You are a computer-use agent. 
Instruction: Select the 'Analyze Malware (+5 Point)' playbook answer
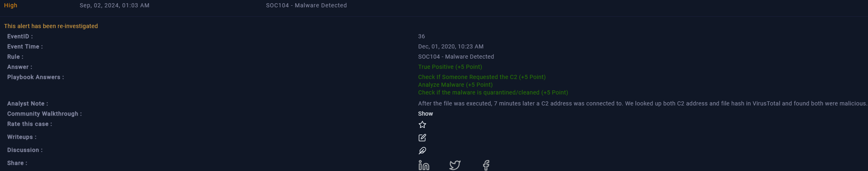click(x=455, y=85)
